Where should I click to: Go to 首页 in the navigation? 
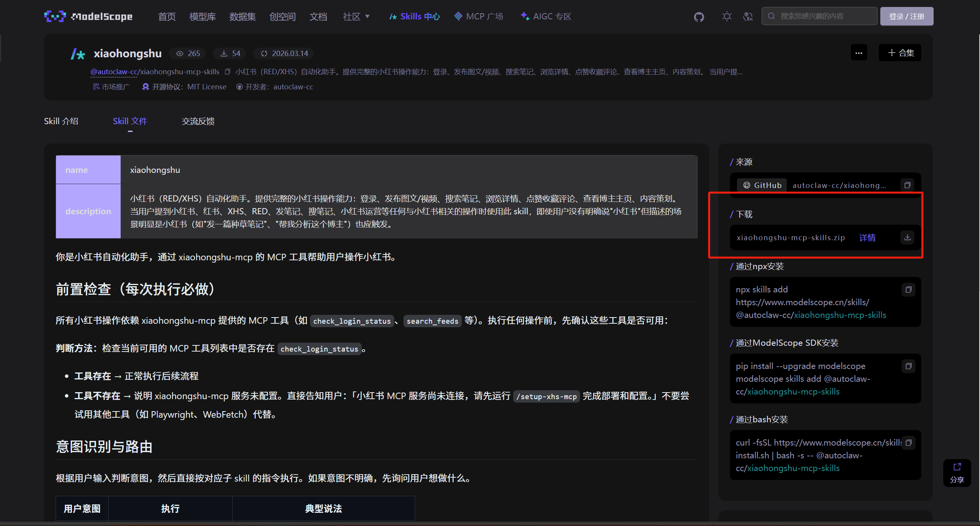click(x=167, y=17)
